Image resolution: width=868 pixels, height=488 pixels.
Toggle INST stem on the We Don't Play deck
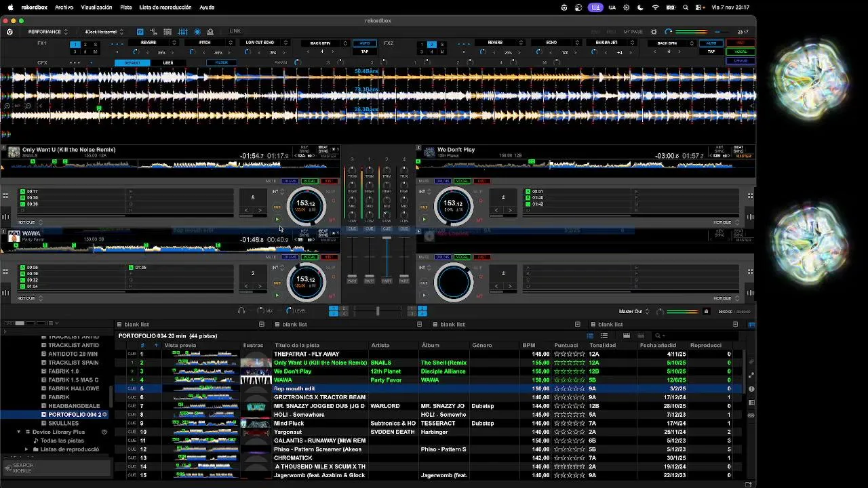pyautogui.click(x=482, y=181)
